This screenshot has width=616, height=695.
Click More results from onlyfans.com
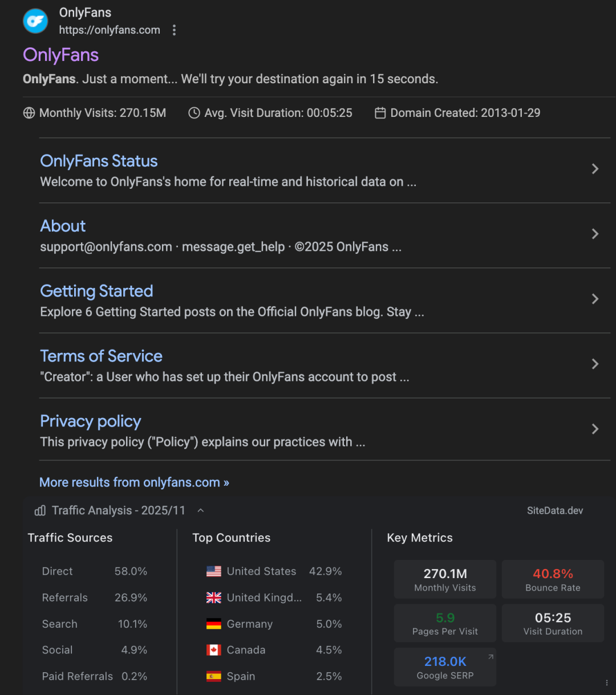tap(134, 482)
